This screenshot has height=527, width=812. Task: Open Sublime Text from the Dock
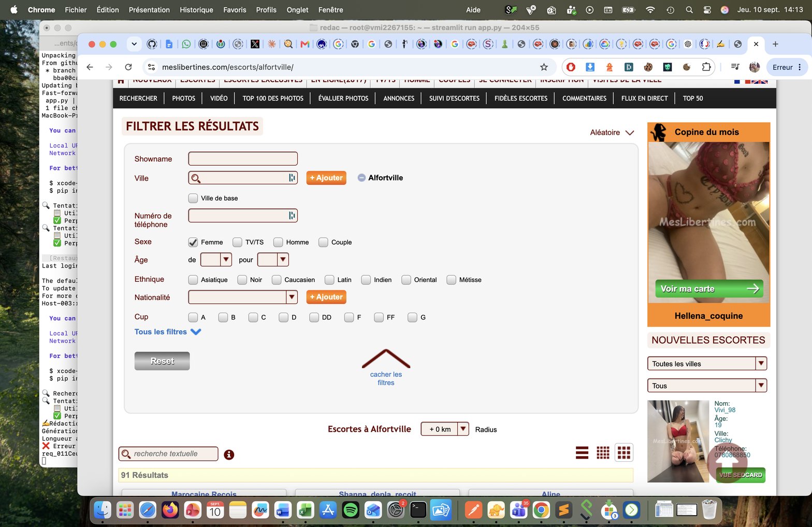point(563,510)
